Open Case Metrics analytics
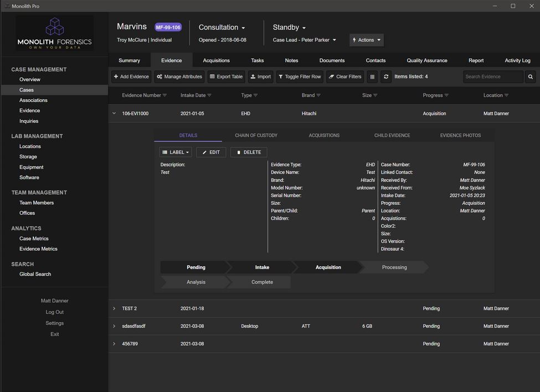This screenshot has height=392, width=540. (34, 239)
